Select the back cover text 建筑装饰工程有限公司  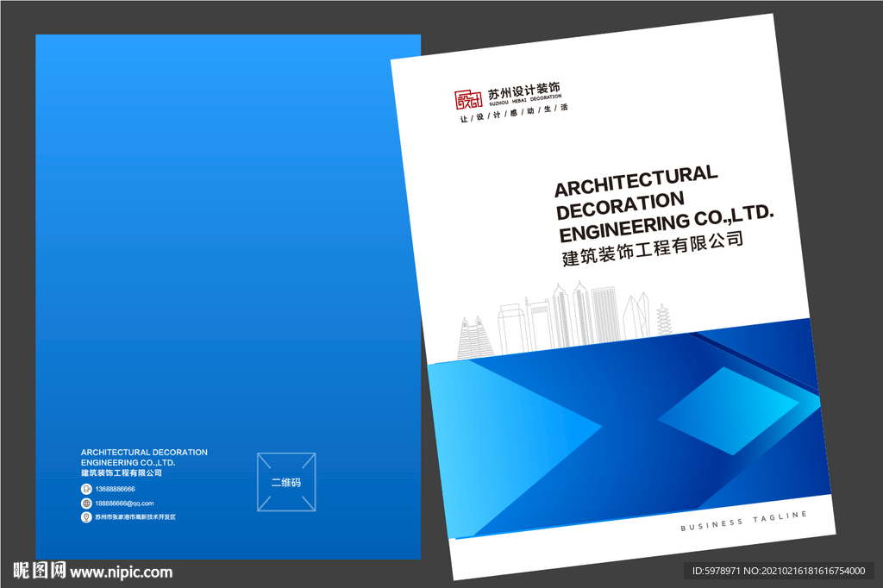[121, 473]
